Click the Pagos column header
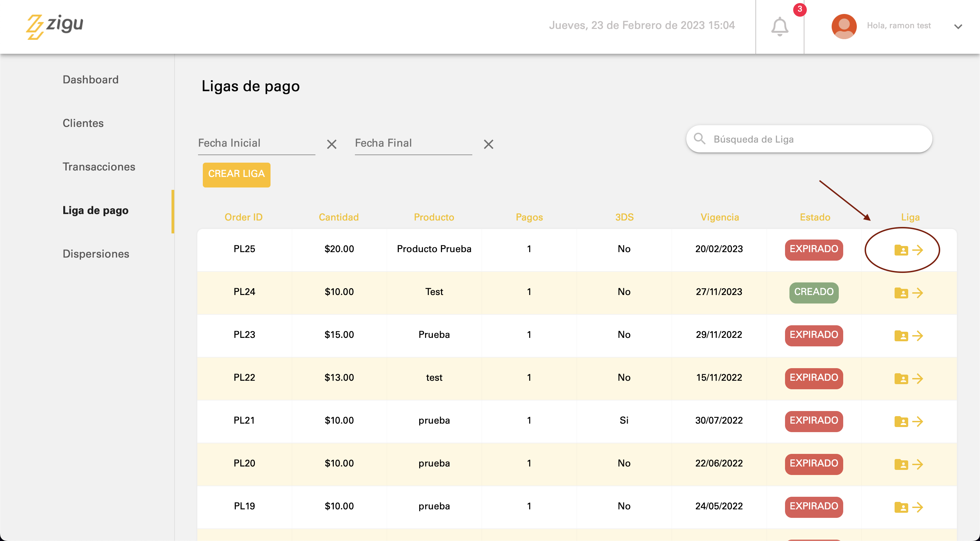980x541 pixels. pos(529,217)
